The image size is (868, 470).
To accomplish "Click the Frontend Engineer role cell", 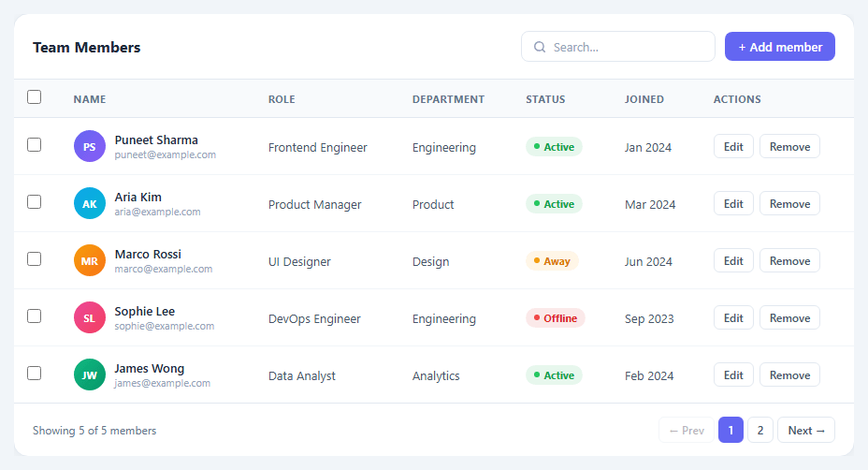I will 318,147.
